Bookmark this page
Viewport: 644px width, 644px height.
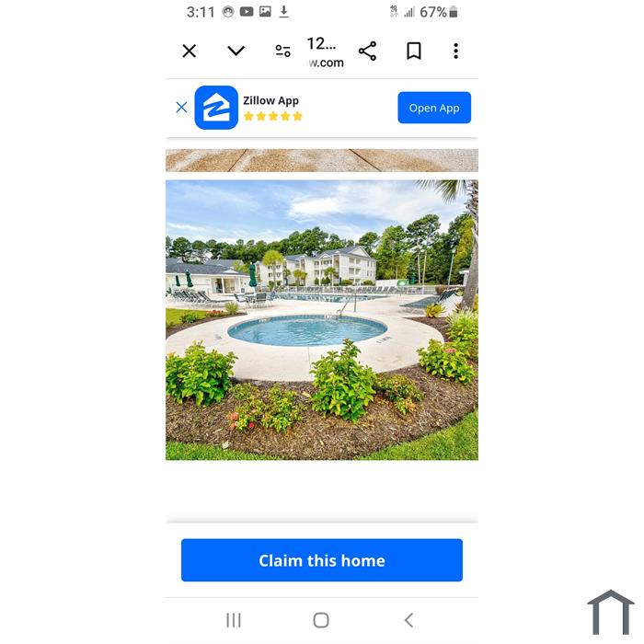[x=414, y=51]
